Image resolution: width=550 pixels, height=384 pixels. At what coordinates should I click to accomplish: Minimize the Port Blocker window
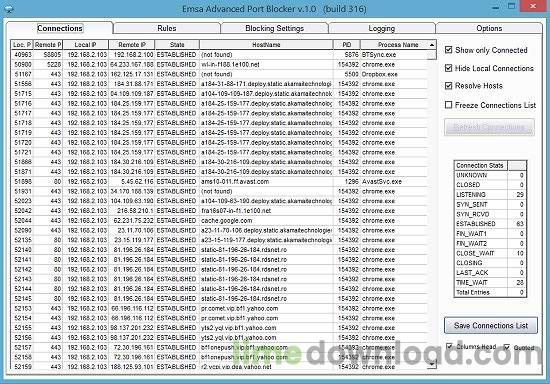point(496,7)
